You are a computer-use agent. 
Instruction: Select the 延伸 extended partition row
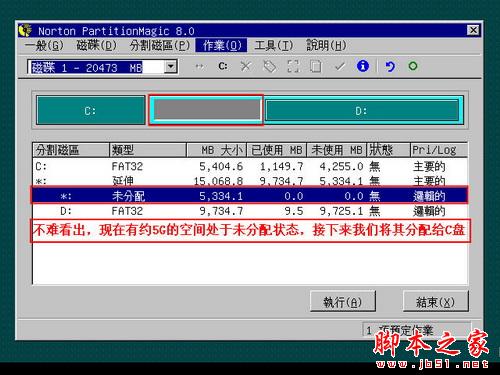tap(250, 181)
